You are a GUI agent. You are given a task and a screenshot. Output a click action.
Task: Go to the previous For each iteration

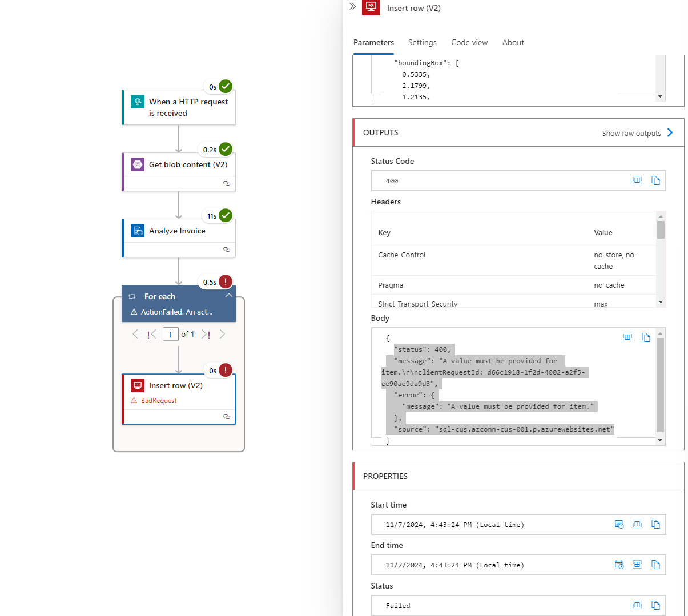click(135, 334)
